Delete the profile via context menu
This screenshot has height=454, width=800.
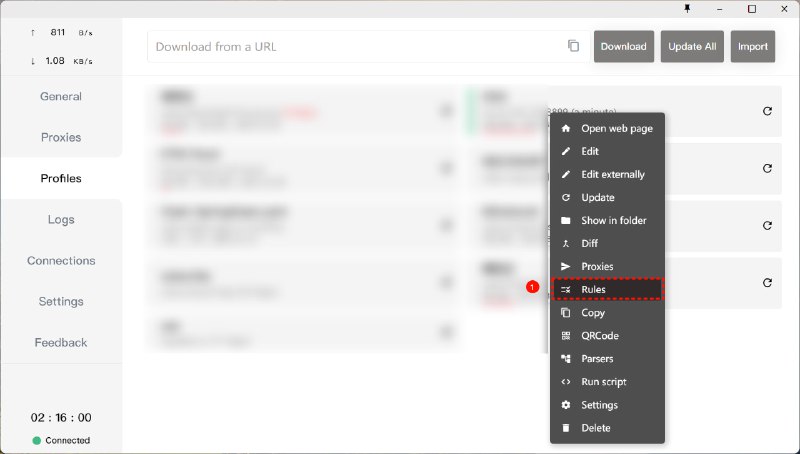pyautogui.click(x=595, y=428)
